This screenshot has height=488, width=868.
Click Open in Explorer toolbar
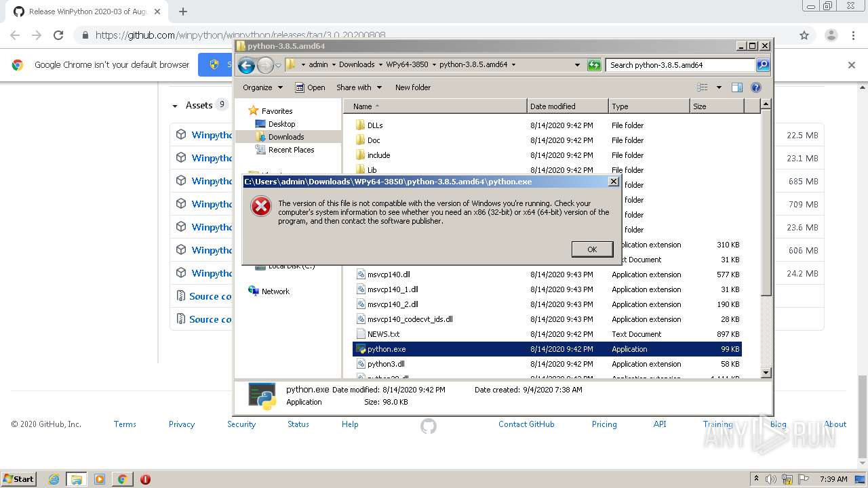coord(311,87)
